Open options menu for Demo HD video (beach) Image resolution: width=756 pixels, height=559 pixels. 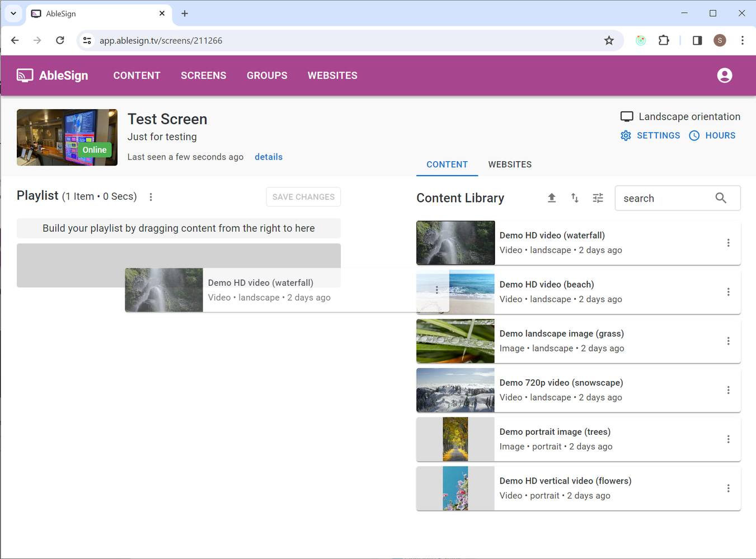point(728,292)
